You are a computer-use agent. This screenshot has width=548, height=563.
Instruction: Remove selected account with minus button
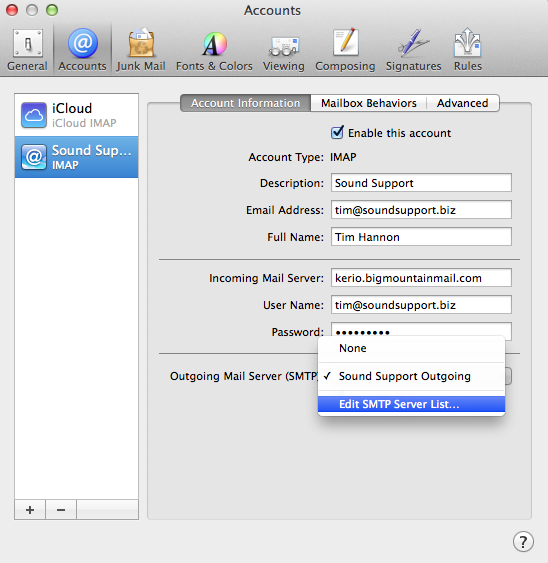(x=61, y=510)
